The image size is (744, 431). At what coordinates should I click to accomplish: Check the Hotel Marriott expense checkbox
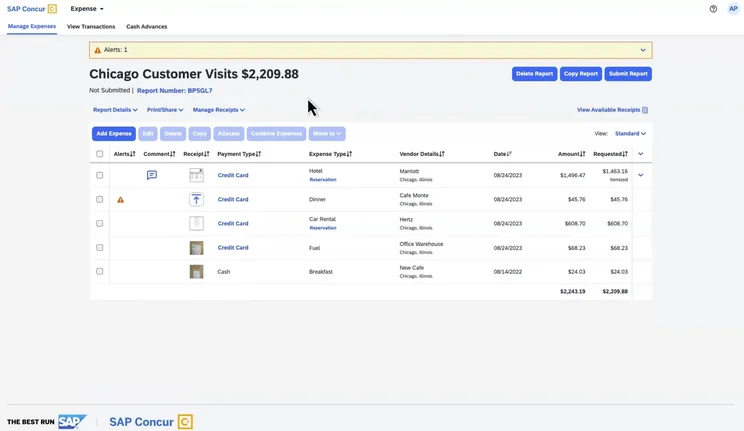[x=100, y=175]
